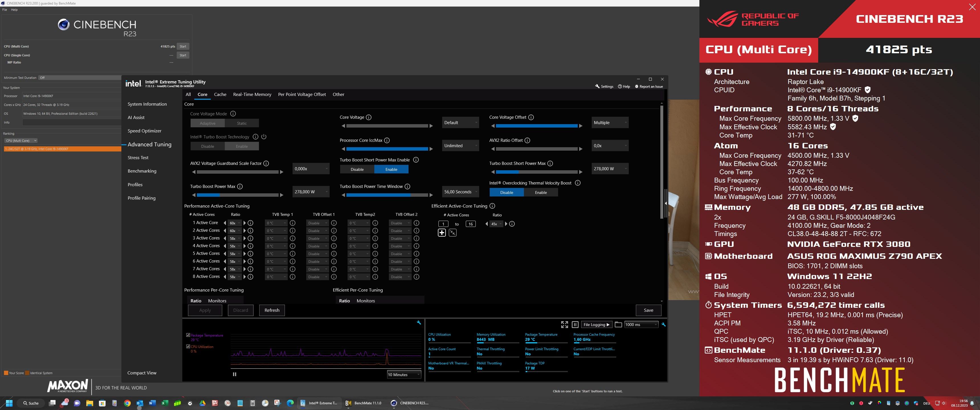Click the graph settings wrench icon
Image resolution: width=980 pixels, height=410 pixels.
point(419,323)
